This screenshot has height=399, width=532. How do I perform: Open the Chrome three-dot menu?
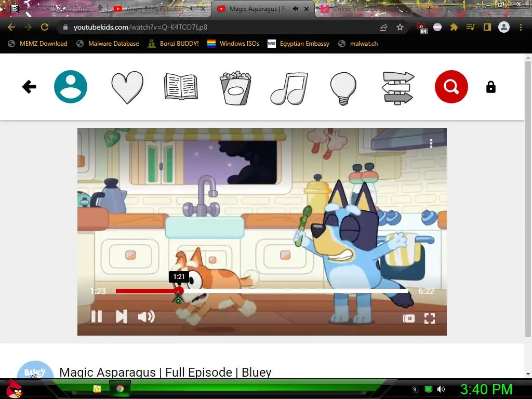point(521,27)
